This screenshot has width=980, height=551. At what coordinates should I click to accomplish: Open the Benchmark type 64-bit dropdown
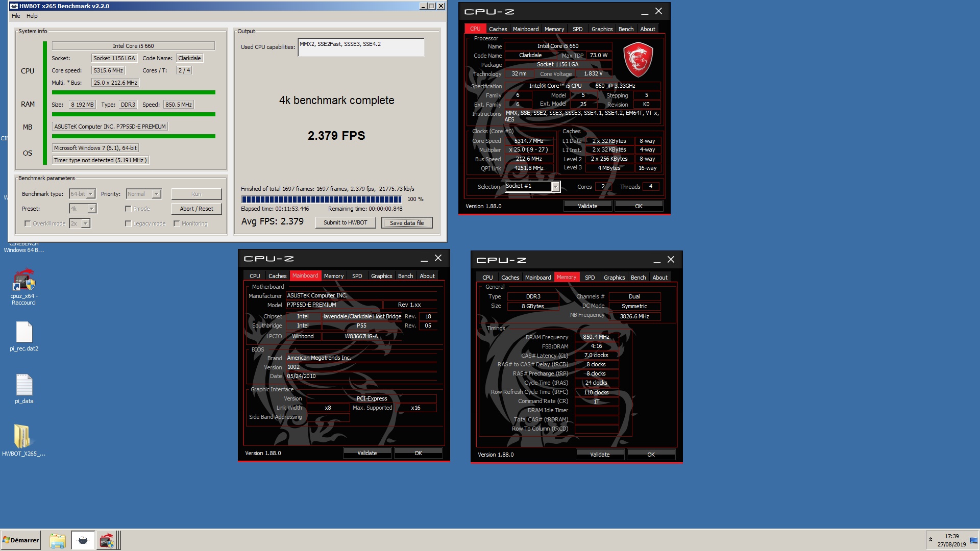pos(82,194)
